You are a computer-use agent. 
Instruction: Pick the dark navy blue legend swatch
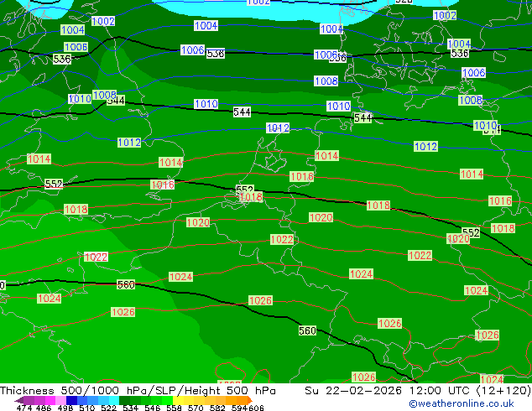(71, 400)
